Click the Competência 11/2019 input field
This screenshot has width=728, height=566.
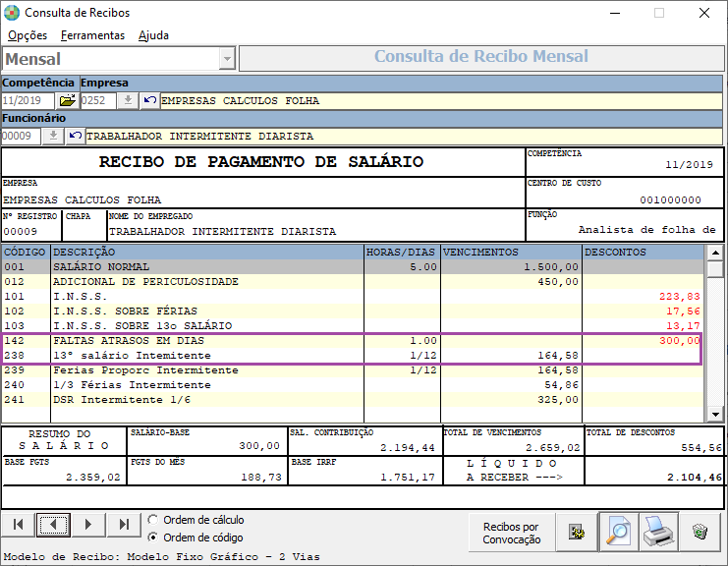pyautogui.click(x=28, y=100)
